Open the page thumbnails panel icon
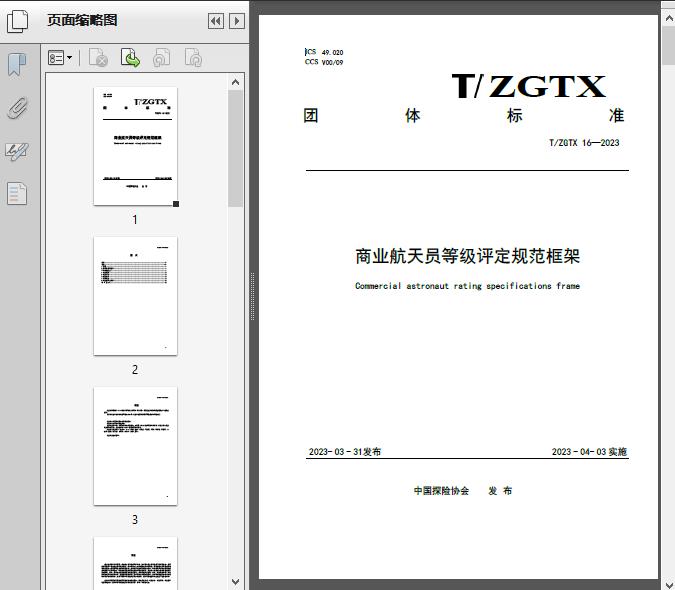 point(18,22)
